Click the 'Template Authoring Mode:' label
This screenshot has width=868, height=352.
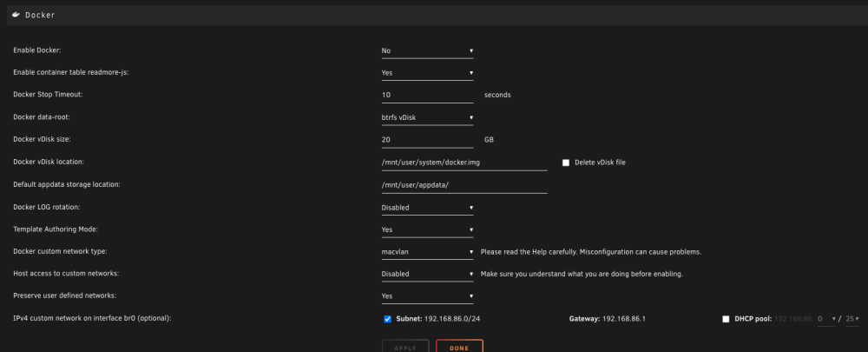click(56, 229)
